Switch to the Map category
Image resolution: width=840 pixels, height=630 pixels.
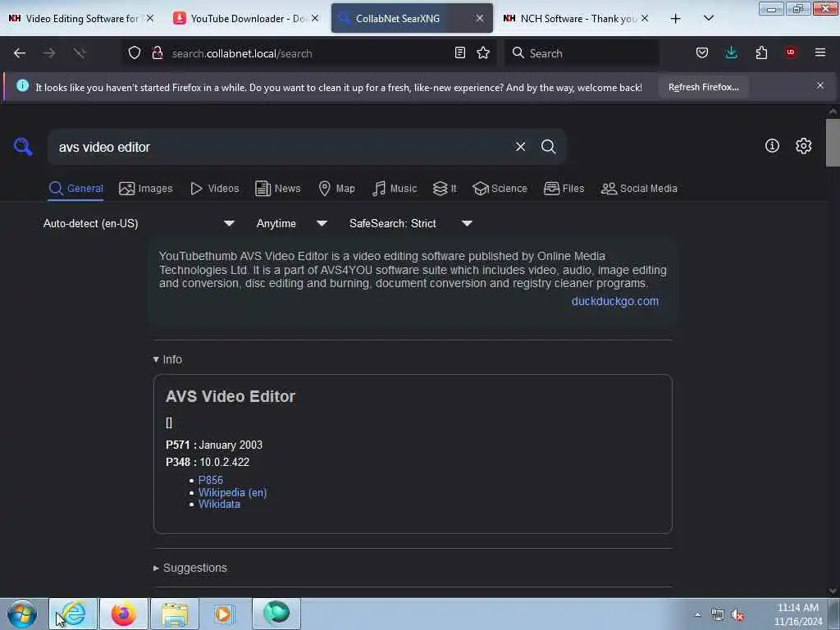[x=336, y=189]
